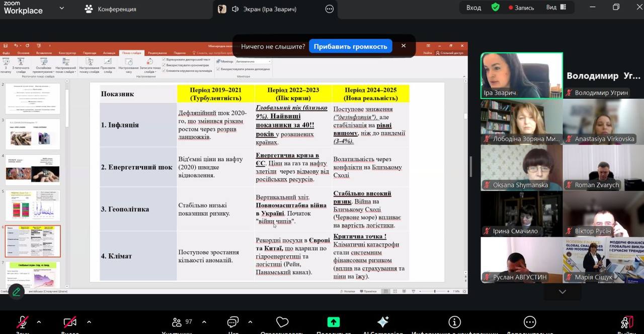This screenshot has height=334, width=644.
Task: Expand audio options arrow beside microphone
Action: (x=39, y=322)
